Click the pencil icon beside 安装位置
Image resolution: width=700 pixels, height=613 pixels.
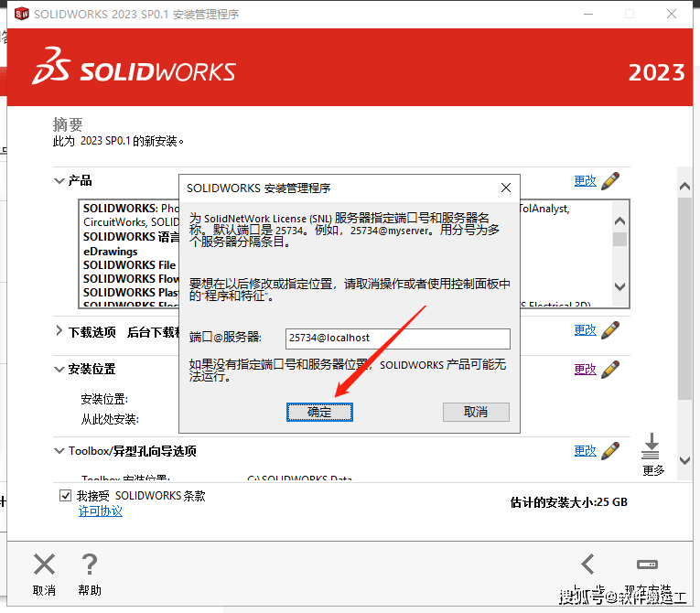coord(610,370)
